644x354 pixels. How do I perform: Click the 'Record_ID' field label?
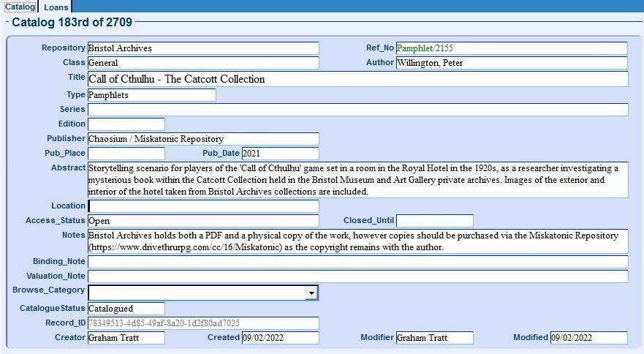(x=65, y=323)
